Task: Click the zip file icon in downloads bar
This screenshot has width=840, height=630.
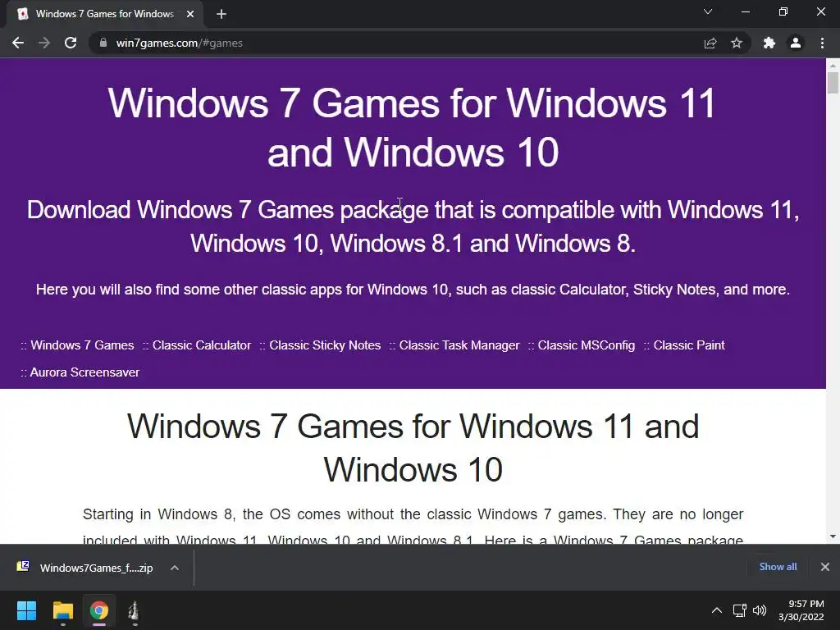Action: [x=23, y=566]
